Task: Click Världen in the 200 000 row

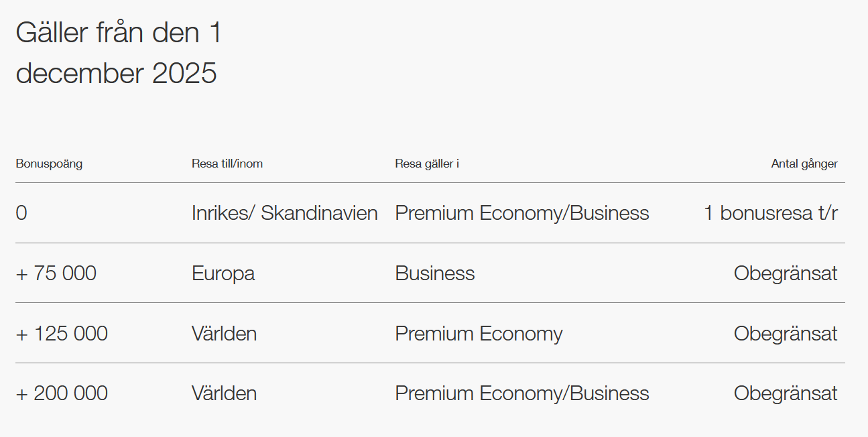Action: pyautogui.click(x=225, y=393)
